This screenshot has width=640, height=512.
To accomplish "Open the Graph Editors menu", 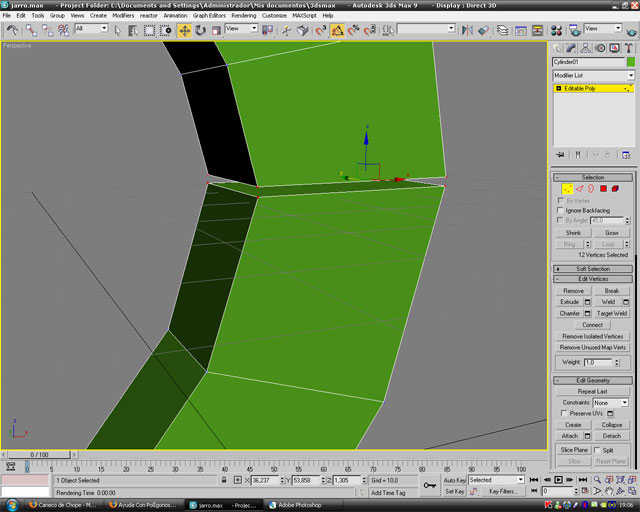I will (x=209, y=16).
